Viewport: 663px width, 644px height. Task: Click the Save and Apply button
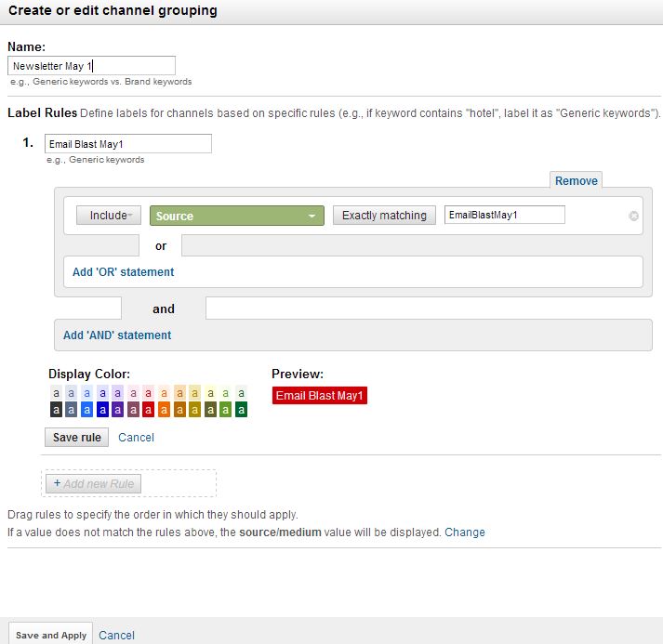coord(51,635)
